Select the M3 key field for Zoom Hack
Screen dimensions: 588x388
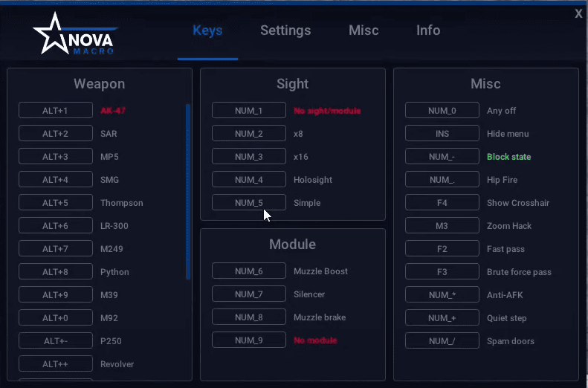point(442,226)
